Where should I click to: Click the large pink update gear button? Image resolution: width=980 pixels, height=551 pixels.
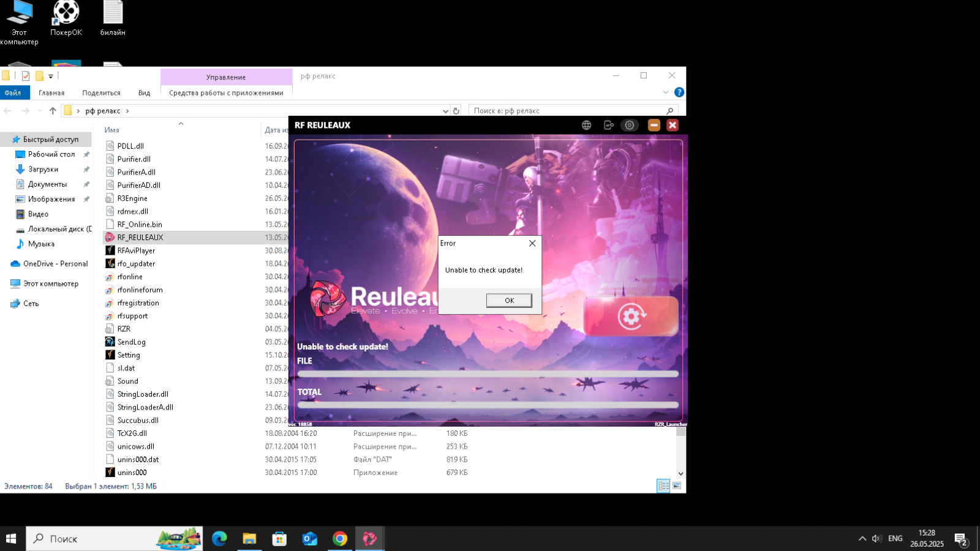point(631,316)
